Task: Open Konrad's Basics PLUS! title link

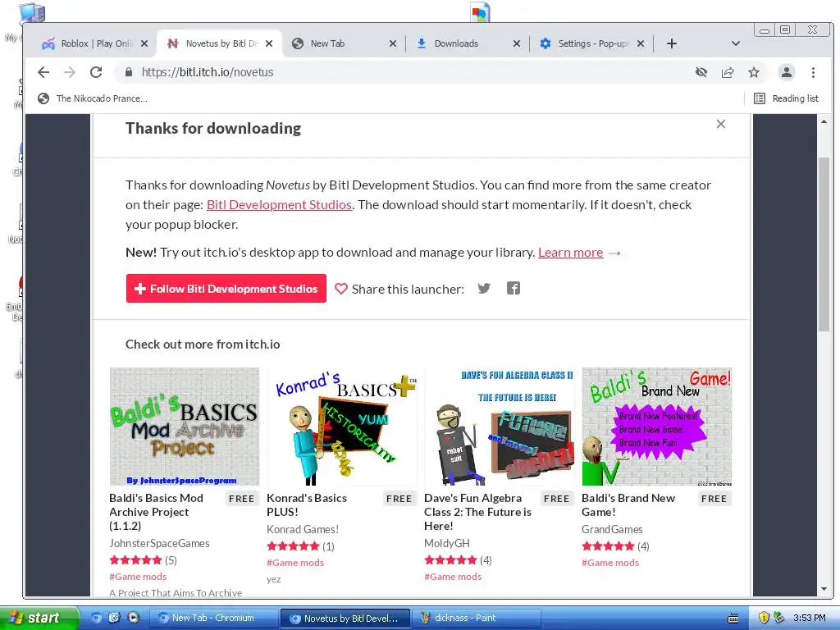Action: point(307,504)
